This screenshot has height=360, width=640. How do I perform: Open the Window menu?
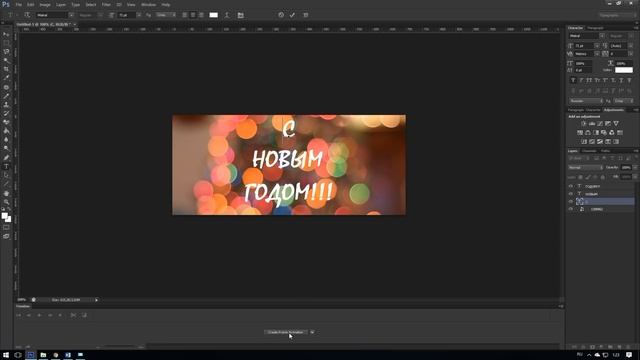148,4
